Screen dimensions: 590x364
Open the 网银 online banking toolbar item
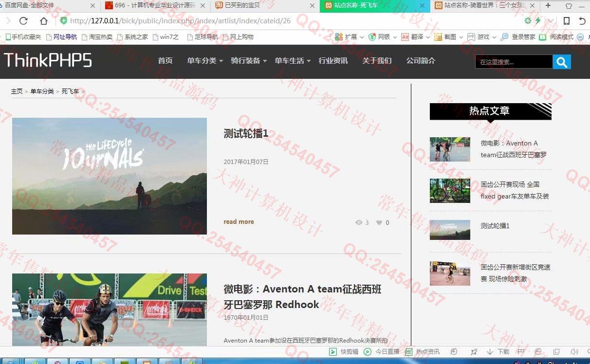click(379, 37)
